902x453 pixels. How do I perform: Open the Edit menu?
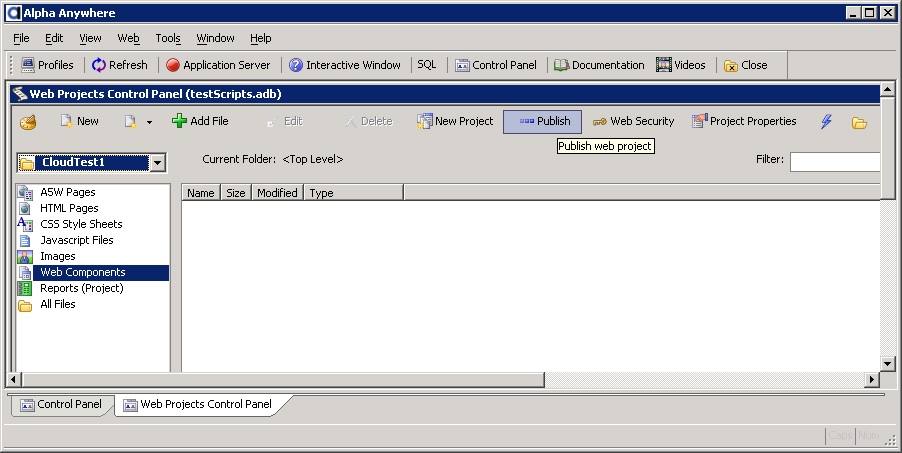coord(54,39)
